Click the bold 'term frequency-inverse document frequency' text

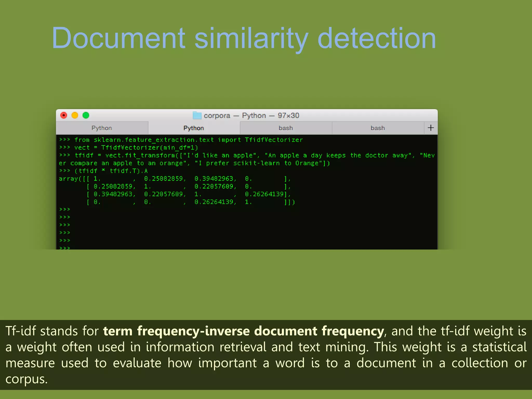243,331
